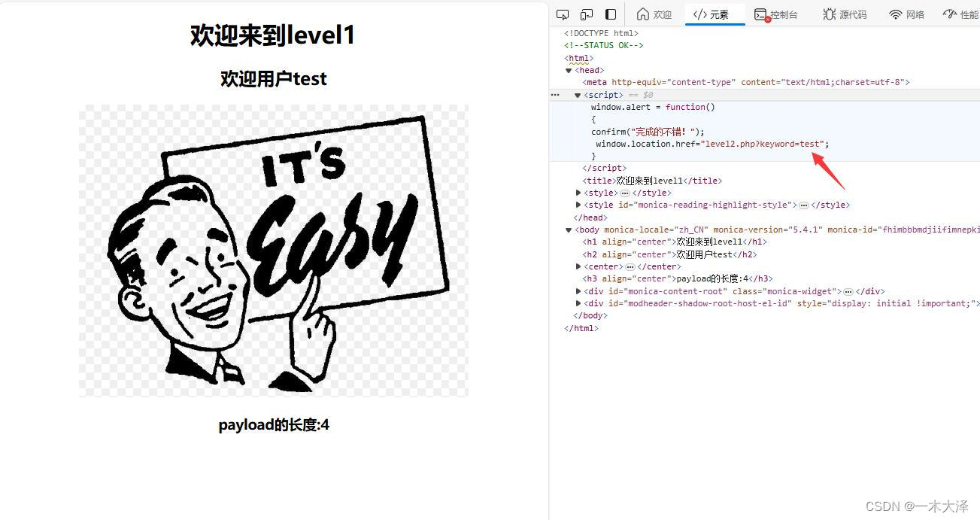Open the 控制台 tab

775,14
